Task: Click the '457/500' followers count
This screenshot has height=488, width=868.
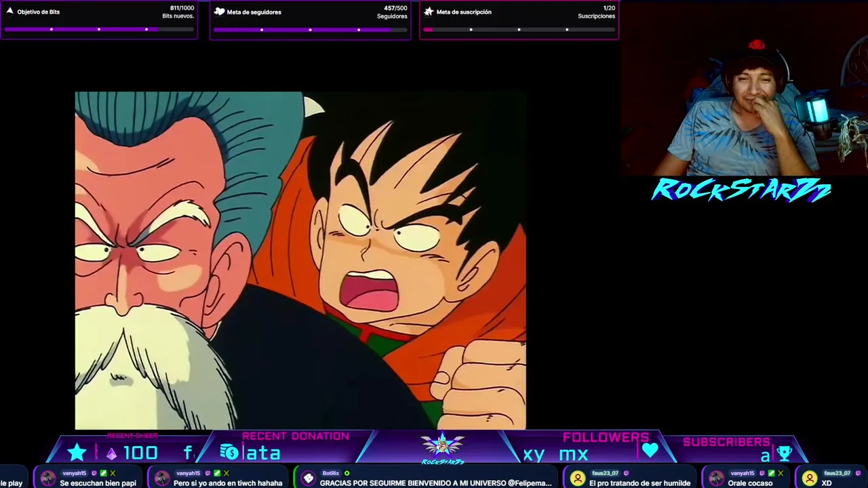Action: [395, 8]
